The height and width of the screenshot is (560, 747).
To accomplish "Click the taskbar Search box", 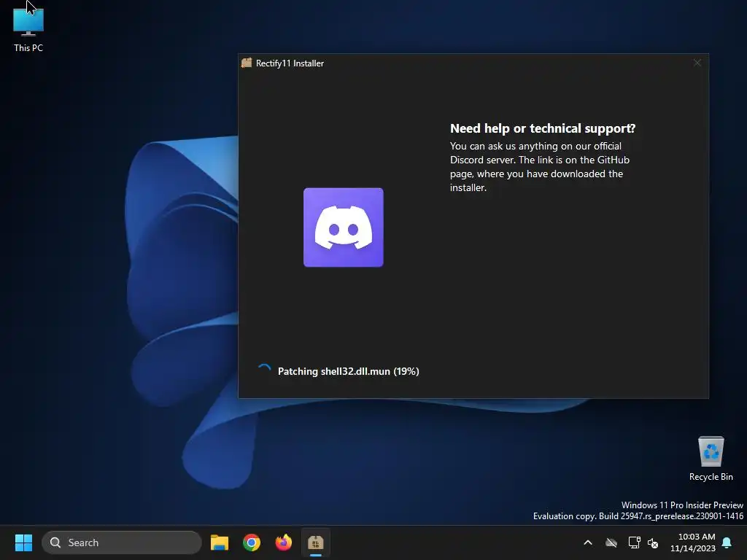I will coord(122,542).
